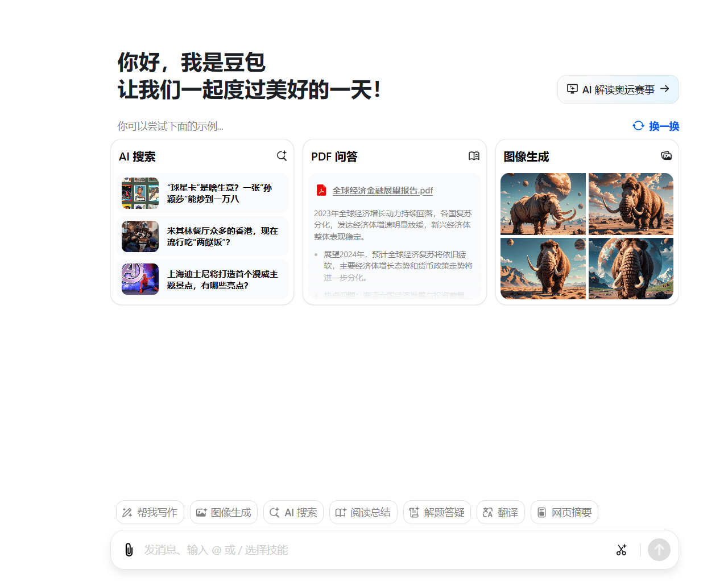Open the 球星卡 news example
Viewport: 728px width, 581px height.
pyautogui.click(x=202, y=193)
